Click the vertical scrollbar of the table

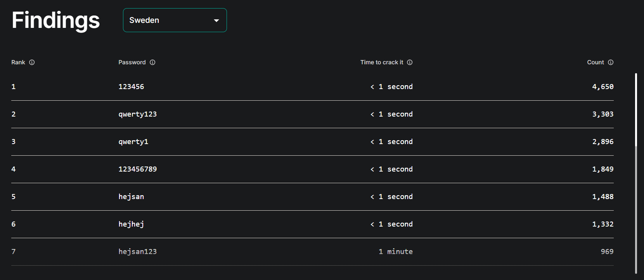pyautogui.click(x=636, y=173)
